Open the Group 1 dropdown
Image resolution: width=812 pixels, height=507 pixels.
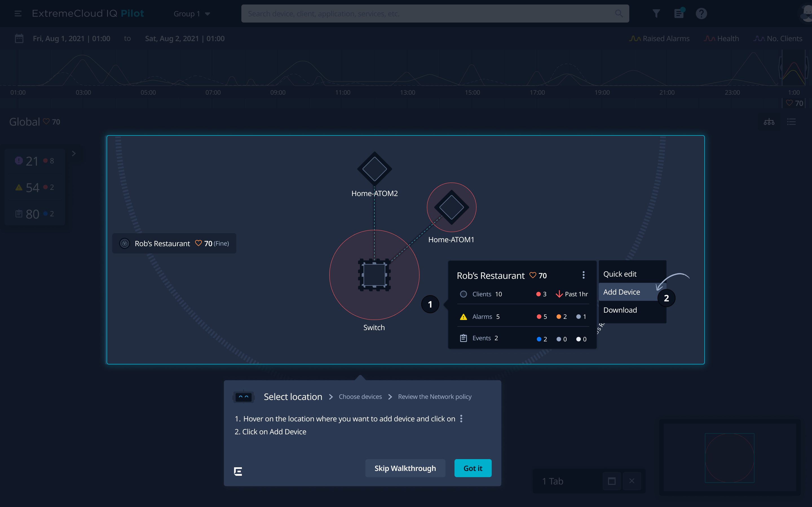pos(192,14)
